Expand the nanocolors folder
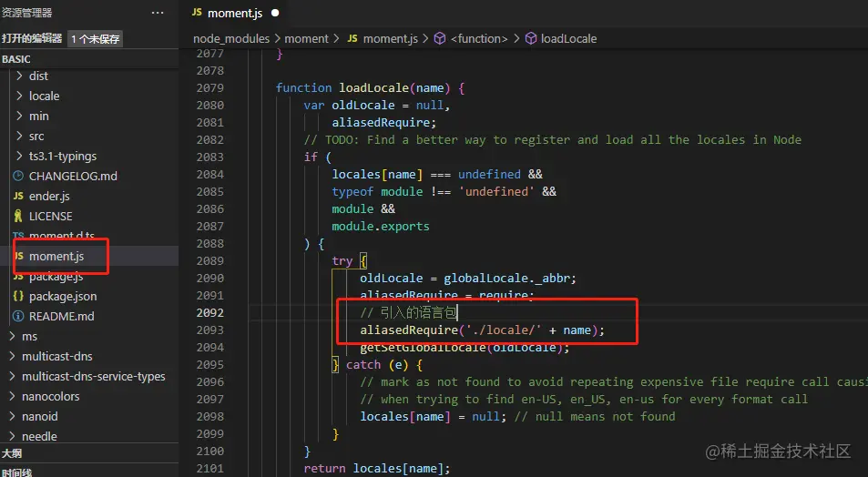 pyautogui.click(x=12, y=396)
